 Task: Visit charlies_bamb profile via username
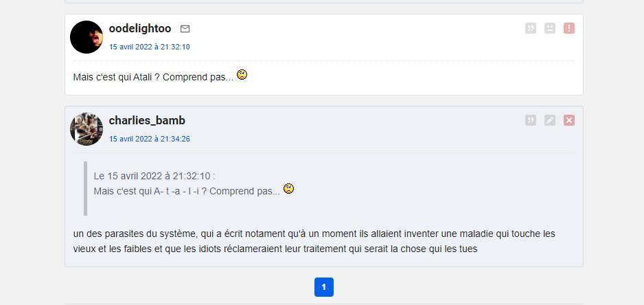pyautogui.click(x=147, y=120)
